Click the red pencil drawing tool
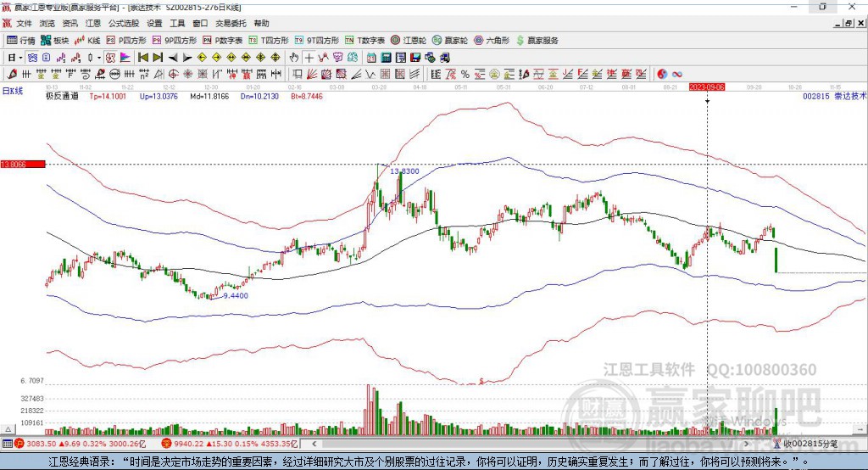The width and height of the screenshot is (868, 470). coord(12,74)
